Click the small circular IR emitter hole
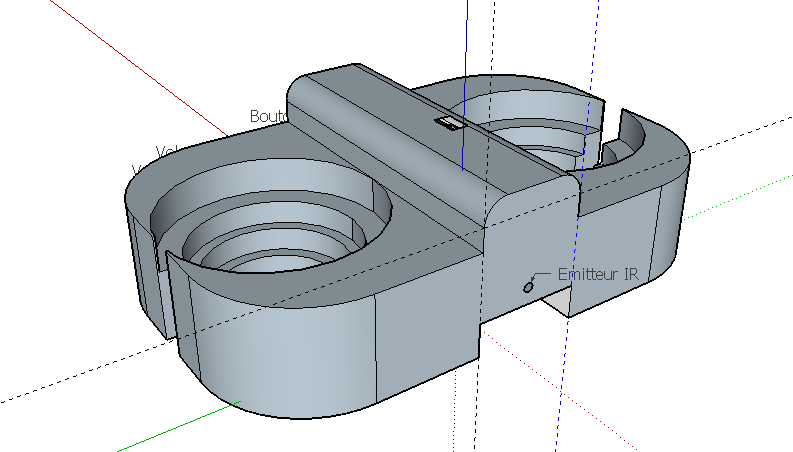 click(528, 287)
